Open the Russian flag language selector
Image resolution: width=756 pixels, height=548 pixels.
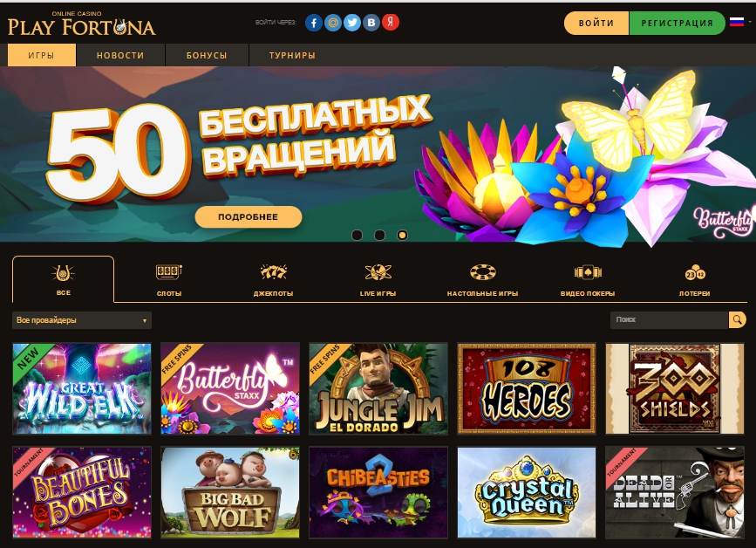(739, 22)
